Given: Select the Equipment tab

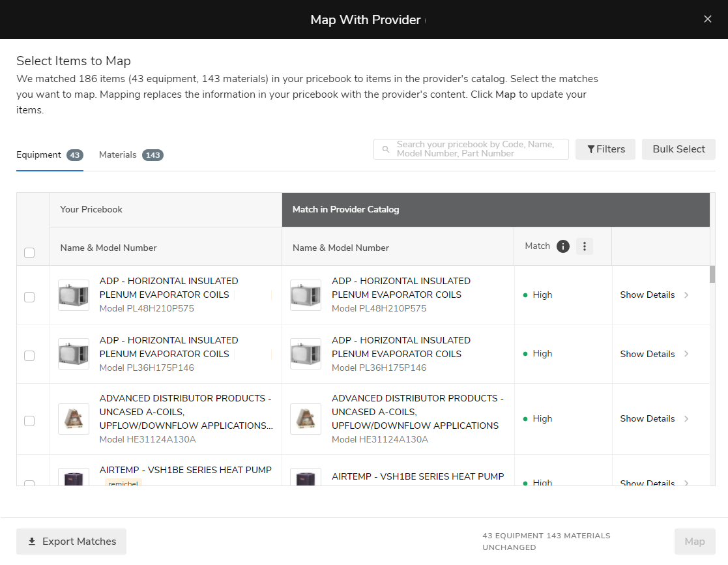Looking at the screenshot, I should tap(38, 154).
